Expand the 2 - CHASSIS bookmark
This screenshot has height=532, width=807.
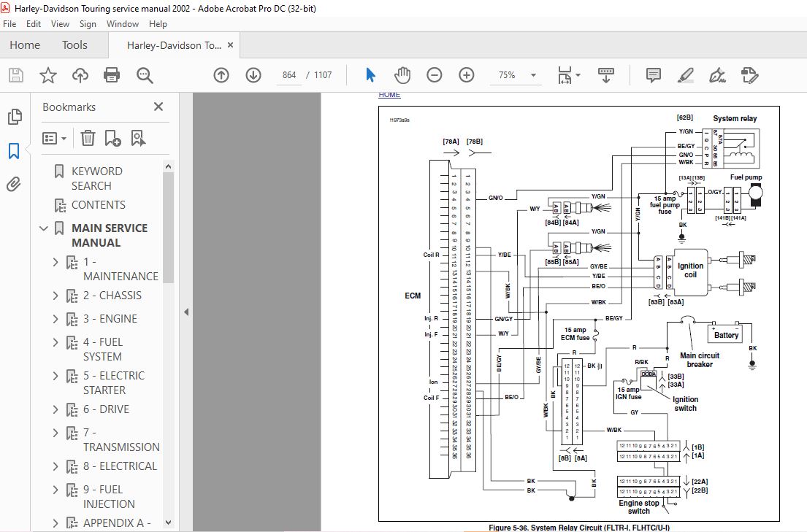tap(56, 296)
